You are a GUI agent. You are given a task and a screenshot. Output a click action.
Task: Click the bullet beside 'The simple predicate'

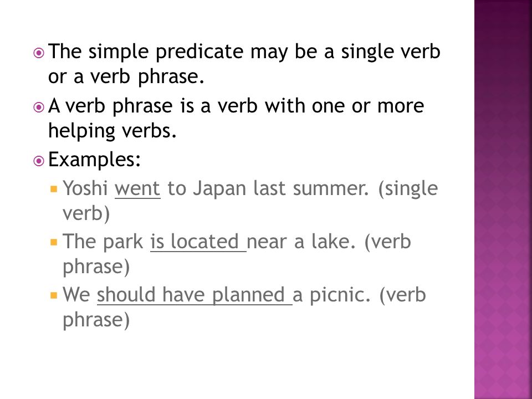pyautogui.click(x=39, y=53)
